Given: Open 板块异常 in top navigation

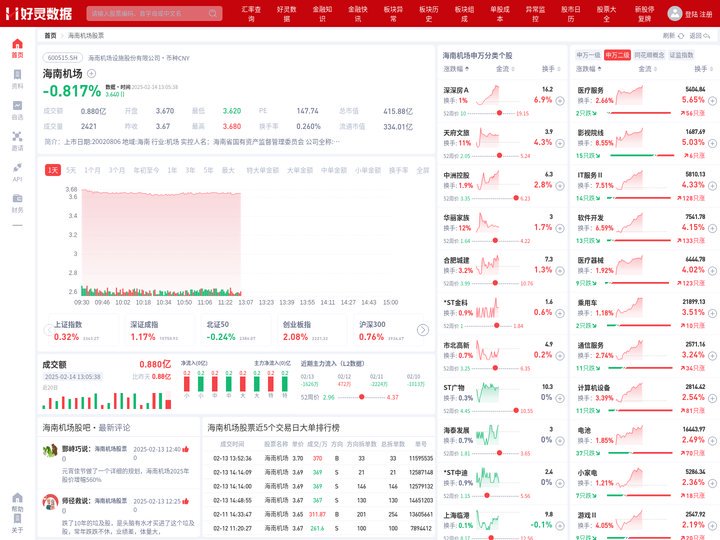Looking at the screenshot, I should (x=393, y=14).
